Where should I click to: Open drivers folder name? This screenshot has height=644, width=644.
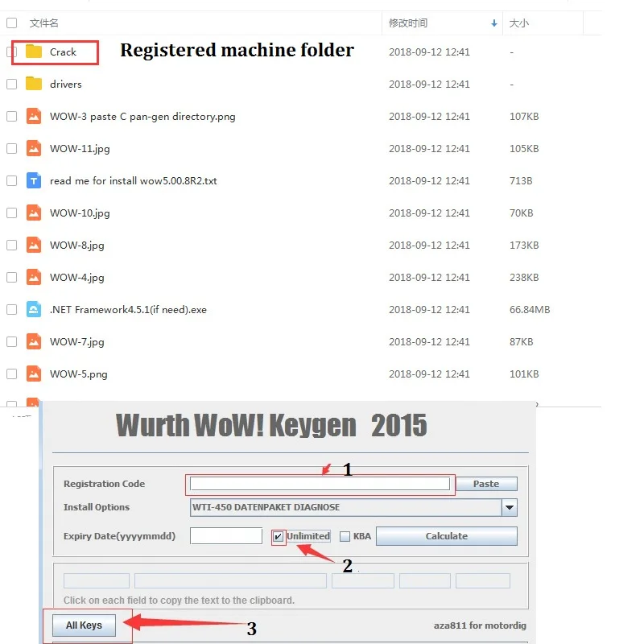coord(66,85)
